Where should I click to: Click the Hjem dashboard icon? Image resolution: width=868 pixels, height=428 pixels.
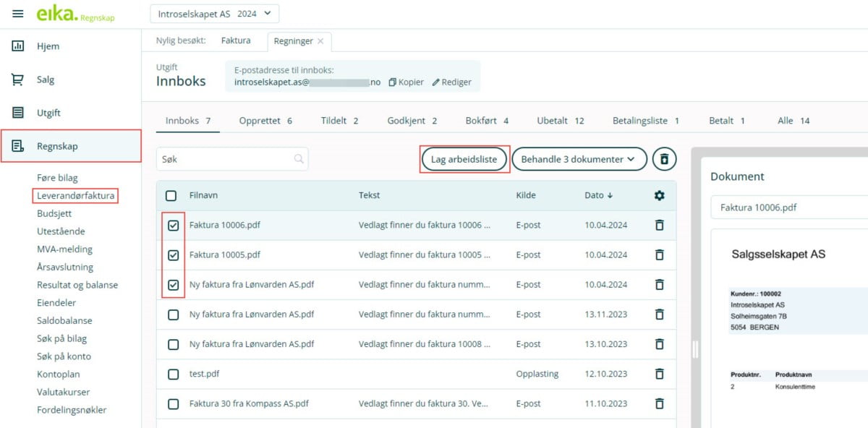tap(18, 46)
